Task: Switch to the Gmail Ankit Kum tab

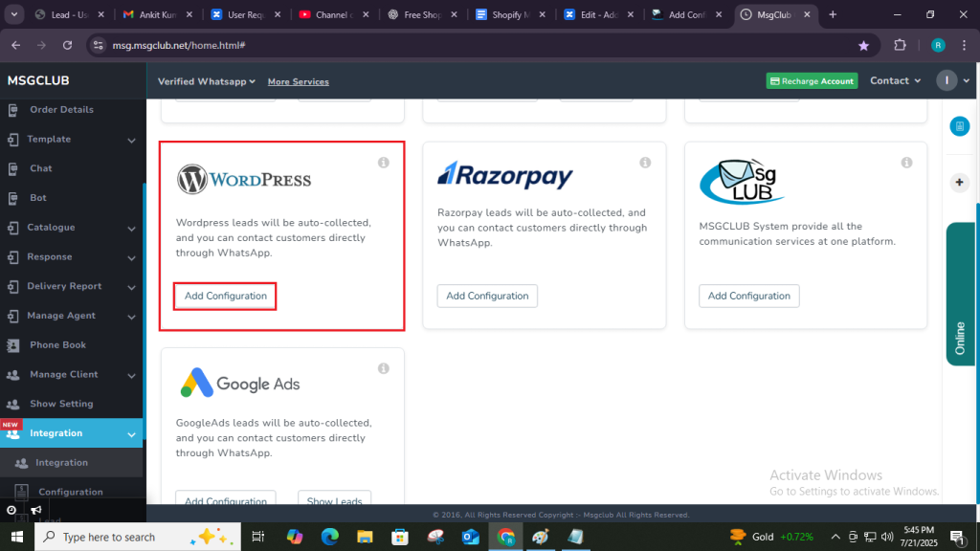Action: coord(158,14)
